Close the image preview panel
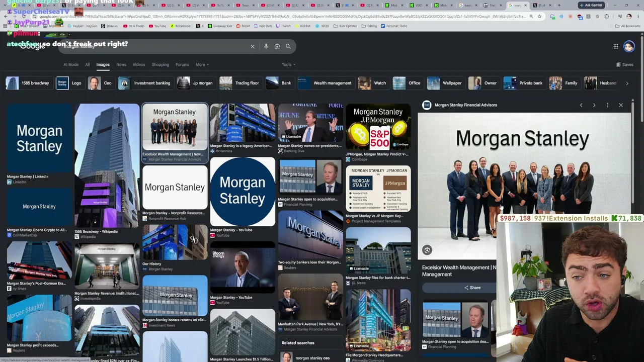The height and width of the screenshot is (362, 644). pyautogui.click(x=621, y=105)
